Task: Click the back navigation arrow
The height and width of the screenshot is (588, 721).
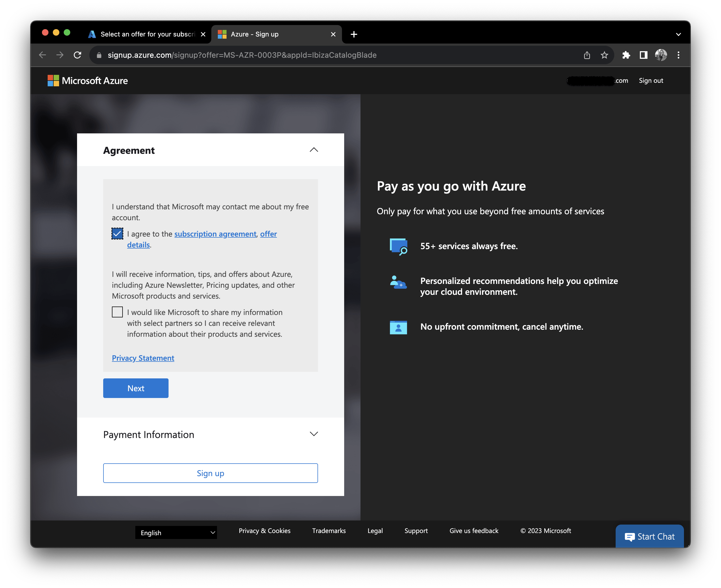Action: [x=43, y=55]
